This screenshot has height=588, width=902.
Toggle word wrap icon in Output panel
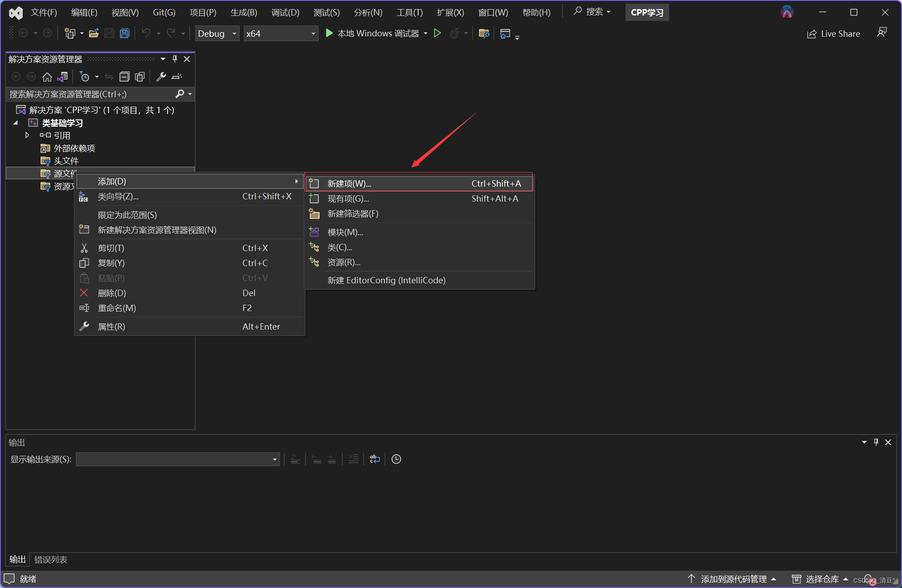pyautogui.click(x=375, y=459)
